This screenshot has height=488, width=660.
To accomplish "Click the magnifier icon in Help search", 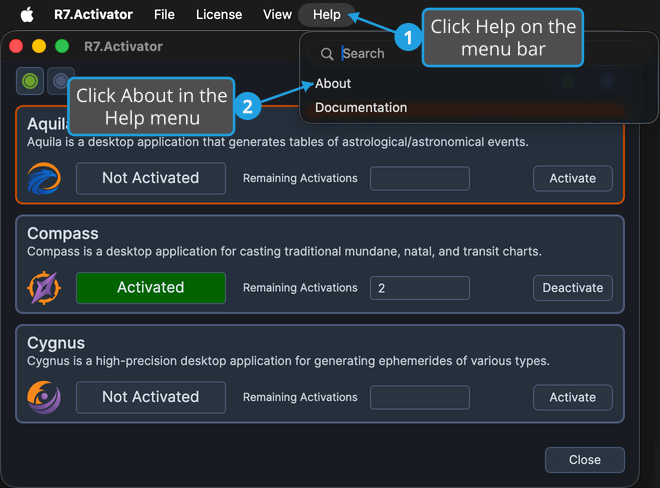I will pos(327,54).
